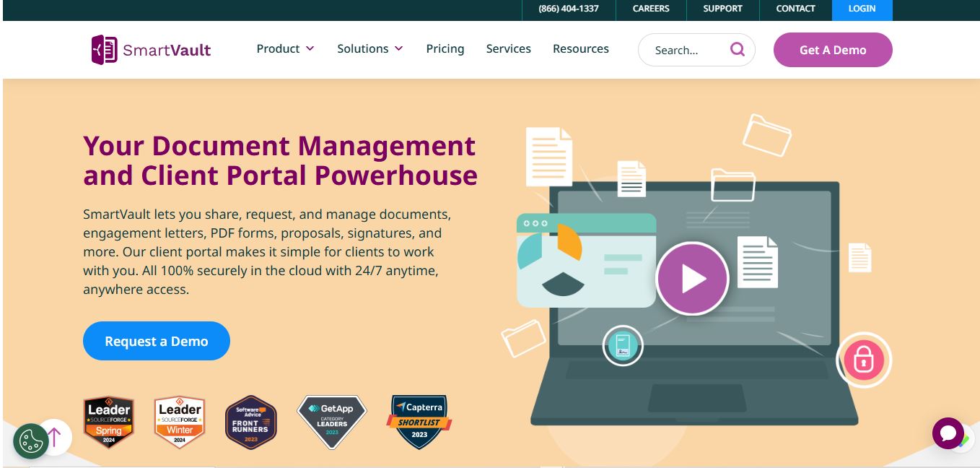Screen dimensions: 980x468
Task: Click the SourceForge Leader Spring 2024 badge
Action: pyautogui.click(x=109, y=422)
